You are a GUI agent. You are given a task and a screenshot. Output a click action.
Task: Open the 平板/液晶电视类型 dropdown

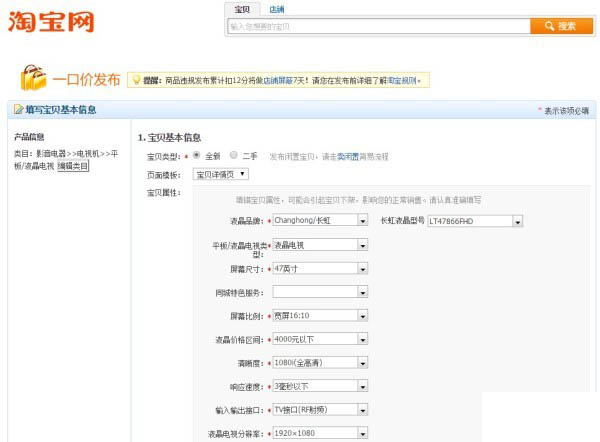pos(320,245)
